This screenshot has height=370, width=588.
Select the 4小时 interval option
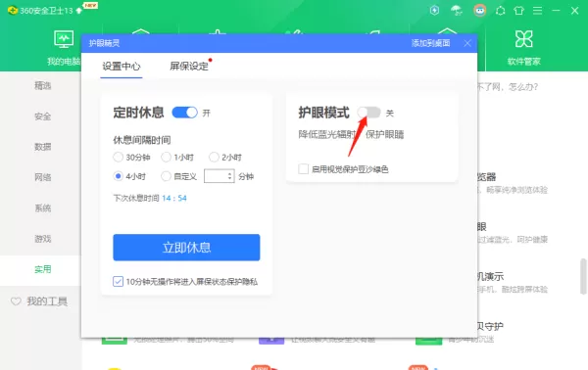[x=118, y=176]
